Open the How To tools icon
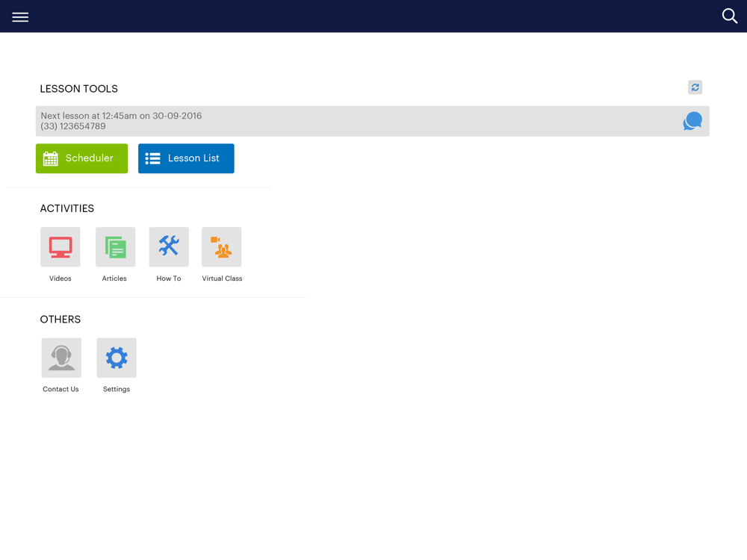This screenshot has height=560, width=747. click(169, 246)
